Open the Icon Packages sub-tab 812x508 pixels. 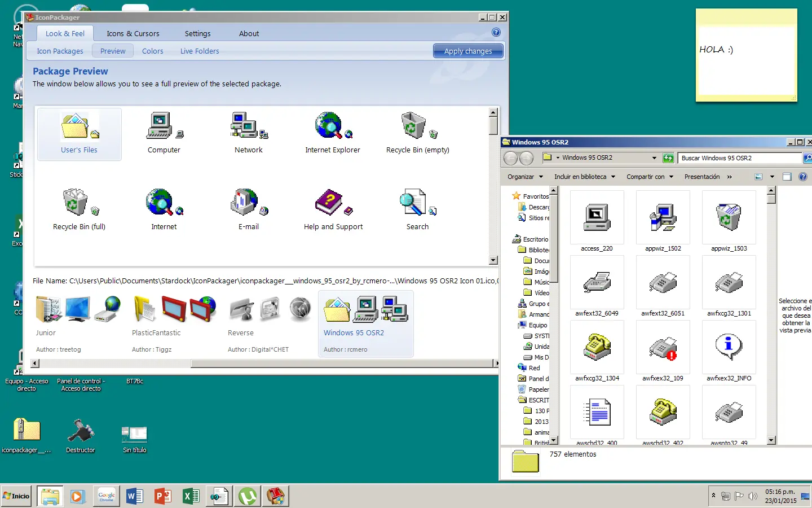click(60, 51)
